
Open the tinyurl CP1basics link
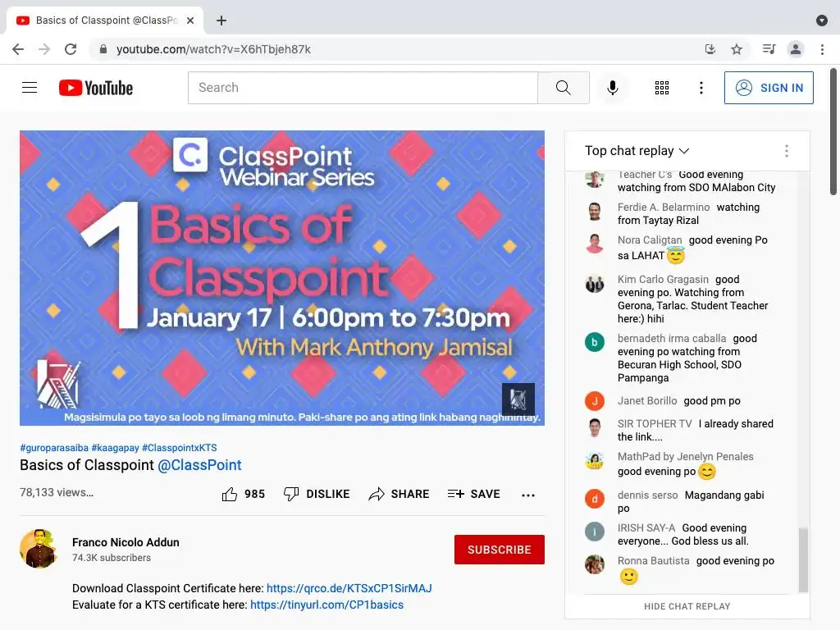click(326, 605)
